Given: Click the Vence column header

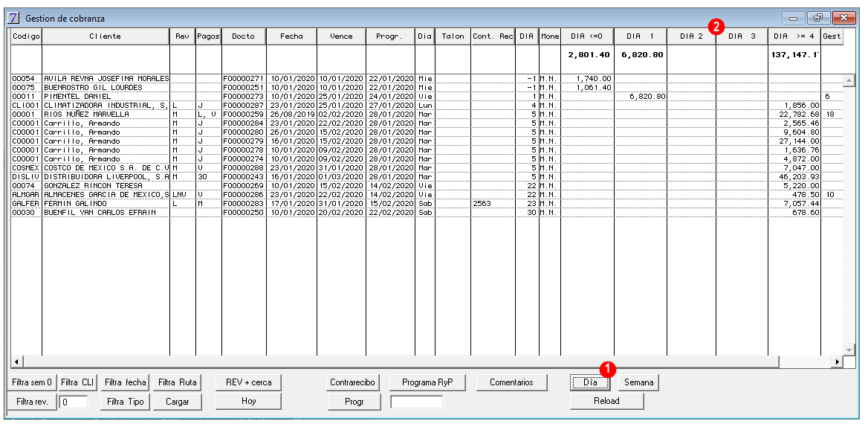Looking at the screenshot, I should pyautogui.click(x=341, y=36).
